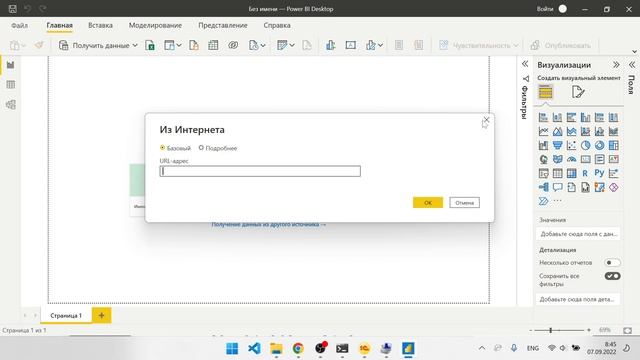Image resolution: width=640 pixels, height=360 pixels.
Task: Switch to the Report view in left sidebar
Action: pos(11,65)
